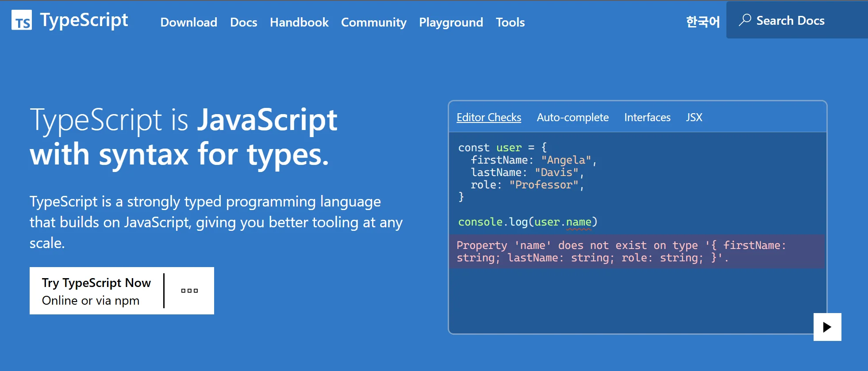
Task: Click 'Online or via npm' subtitle text
Action: (x=91, y=301)
